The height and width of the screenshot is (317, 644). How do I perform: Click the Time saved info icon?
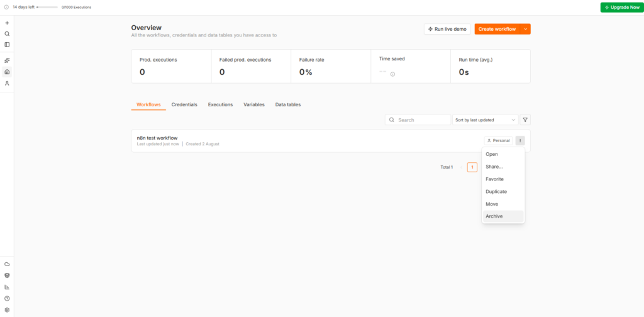click(x=392, y=74)
